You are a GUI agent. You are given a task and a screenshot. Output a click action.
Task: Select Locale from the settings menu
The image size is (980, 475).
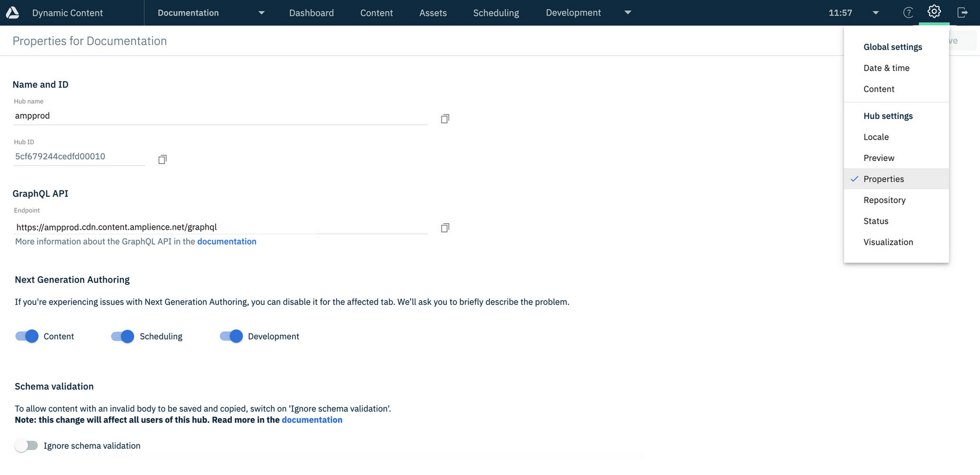click(876, 136)
